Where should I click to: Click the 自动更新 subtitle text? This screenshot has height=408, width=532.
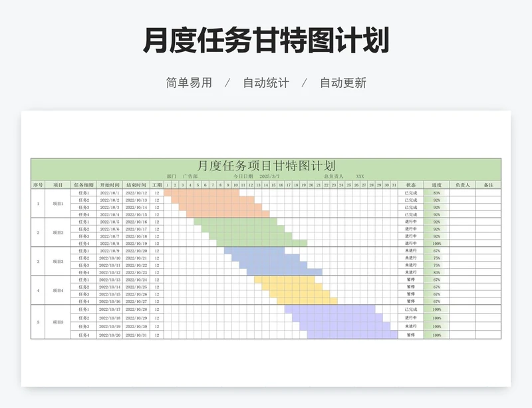click(x=343, y=83)
